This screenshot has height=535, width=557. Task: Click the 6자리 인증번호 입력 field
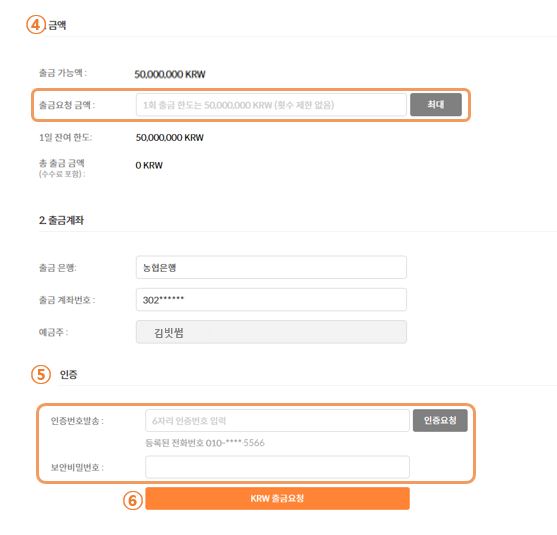(x=277, y=421)
